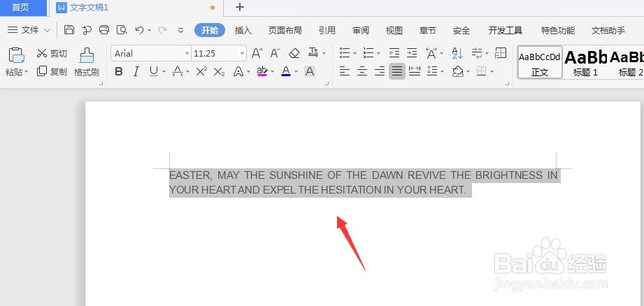Click the 粘贴 paste clipboard icon
The width and height of the screenshot is (644, 306).
coord(16,55)
